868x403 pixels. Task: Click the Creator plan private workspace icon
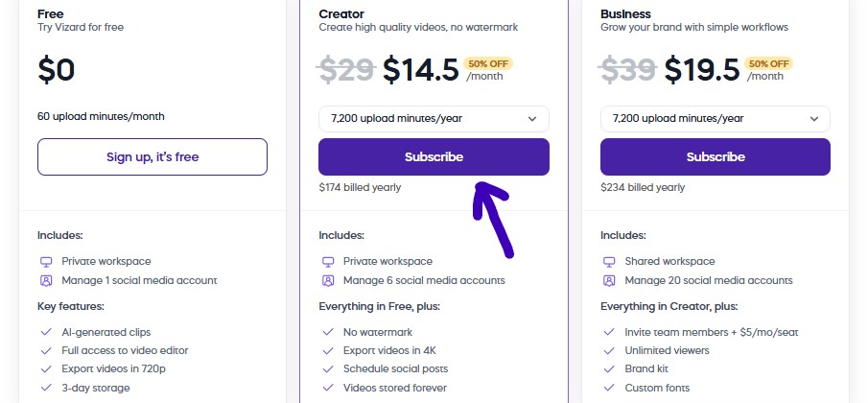(x=328, y=261)
